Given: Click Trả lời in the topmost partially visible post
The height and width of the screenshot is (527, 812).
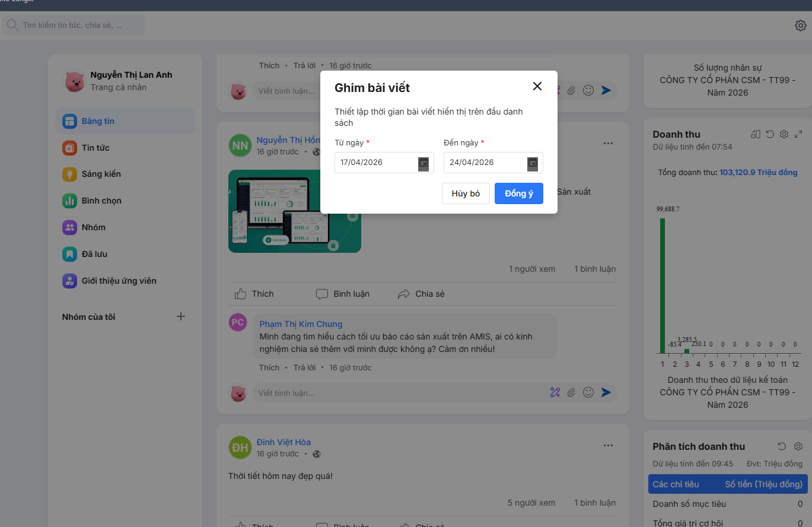Looking at the screenshot, I should (x=304, y=65).
